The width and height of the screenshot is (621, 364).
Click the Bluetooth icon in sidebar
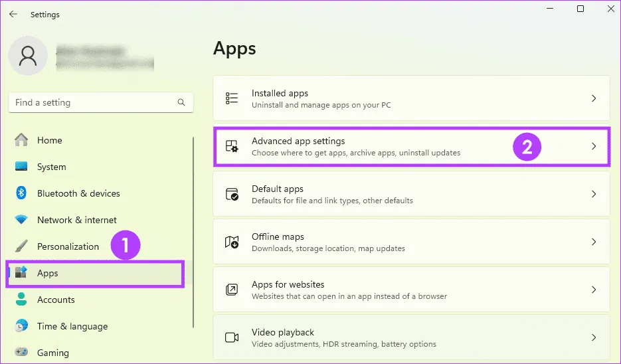tap(21, 193)
